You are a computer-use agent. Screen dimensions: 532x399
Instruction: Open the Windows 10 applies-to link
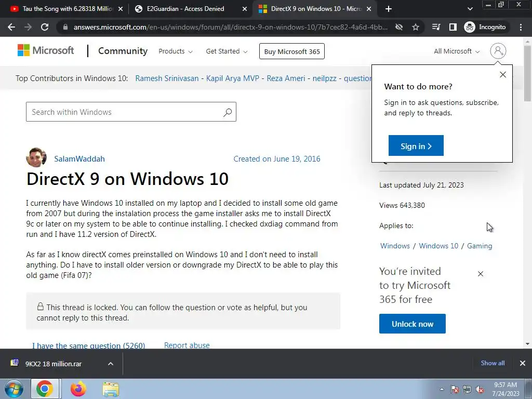click(438, 246)
